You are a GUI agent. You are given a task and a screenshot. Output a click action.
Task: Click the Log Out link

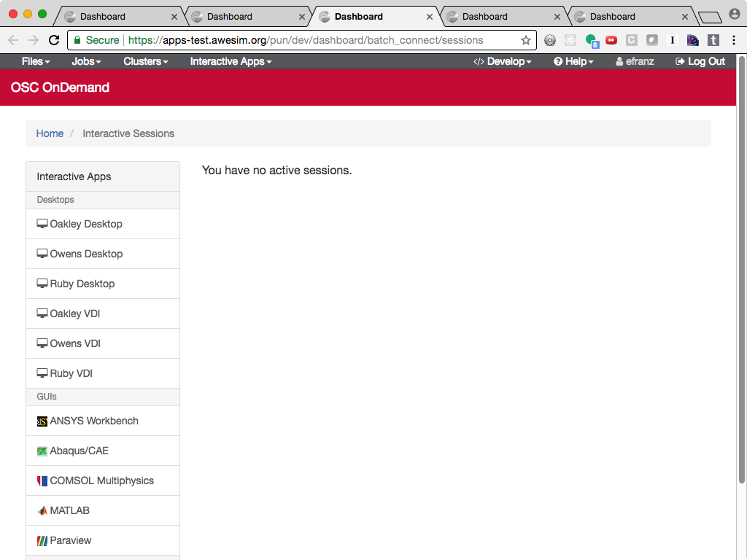(x=700, y=61)
